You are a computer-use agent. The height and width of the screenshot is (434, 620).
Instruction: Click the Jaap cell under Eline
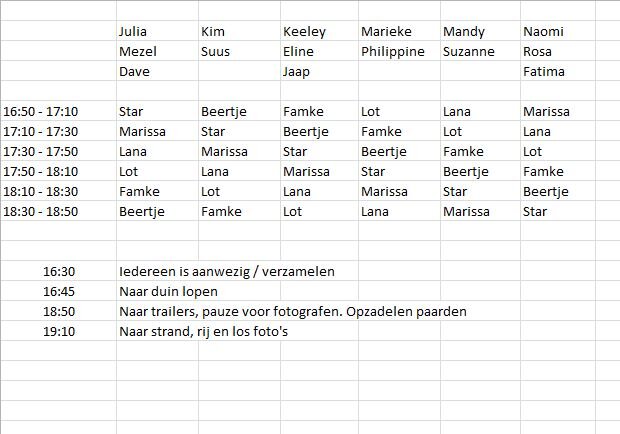[319, 72]
